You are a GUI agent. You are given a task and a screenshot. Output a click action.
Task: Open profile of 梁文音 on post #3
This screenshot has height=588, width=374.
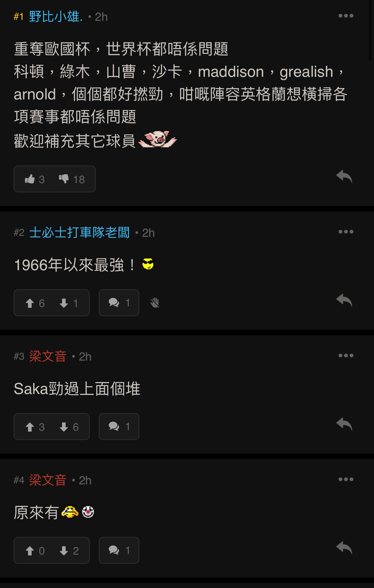pos(48,356)
